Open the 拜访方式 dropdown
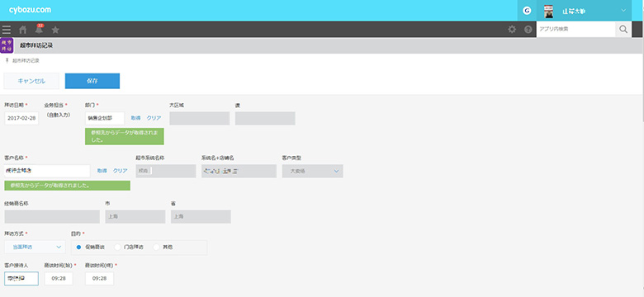This screenshot has height=297, width=644. [35, 247]
